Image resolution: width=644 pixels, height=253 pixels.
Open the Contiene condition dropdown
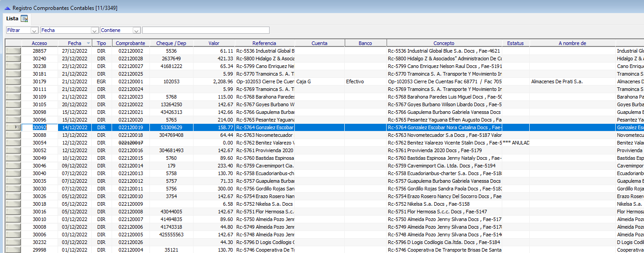[x=137, y=30]
